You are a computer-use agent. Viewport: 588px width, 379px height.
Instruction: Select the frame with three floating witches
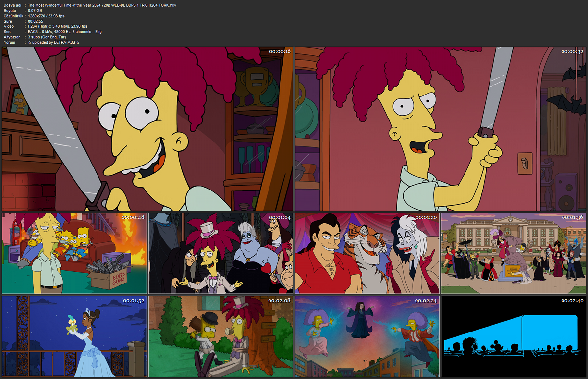367,336
